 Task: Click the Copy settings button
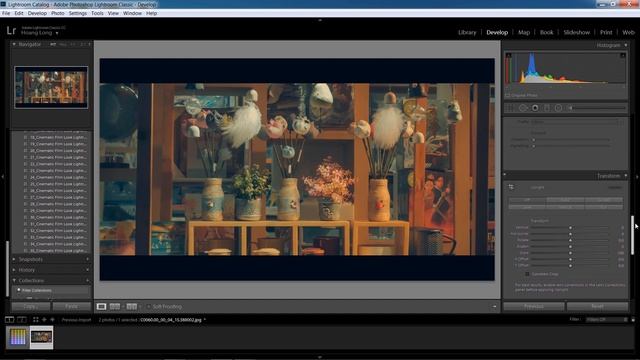[x=31, y=306]
